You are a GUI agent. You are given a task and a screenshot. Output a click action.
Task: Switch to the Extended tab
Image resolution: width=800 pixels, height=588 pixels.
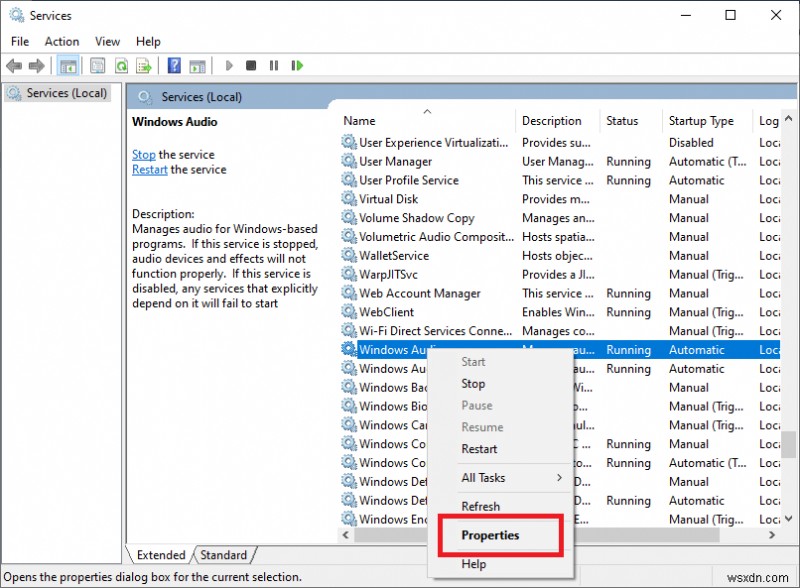click(161, 555)
